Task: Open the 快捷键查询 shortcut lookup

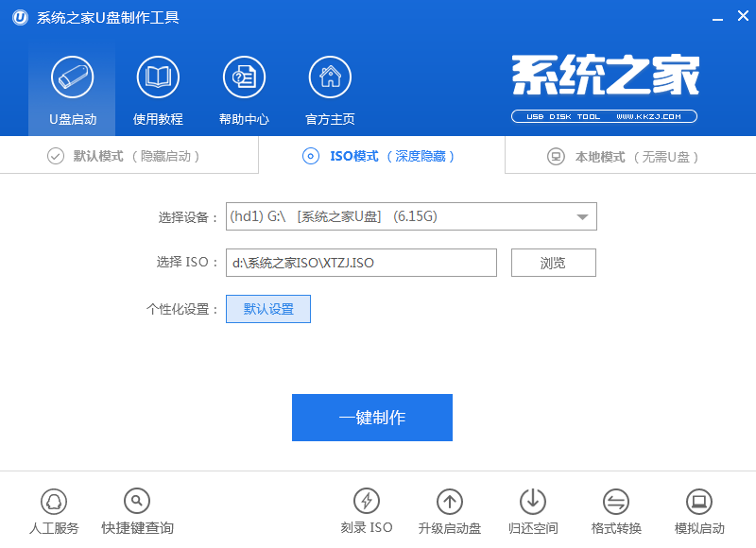Action: coord(136,510)
